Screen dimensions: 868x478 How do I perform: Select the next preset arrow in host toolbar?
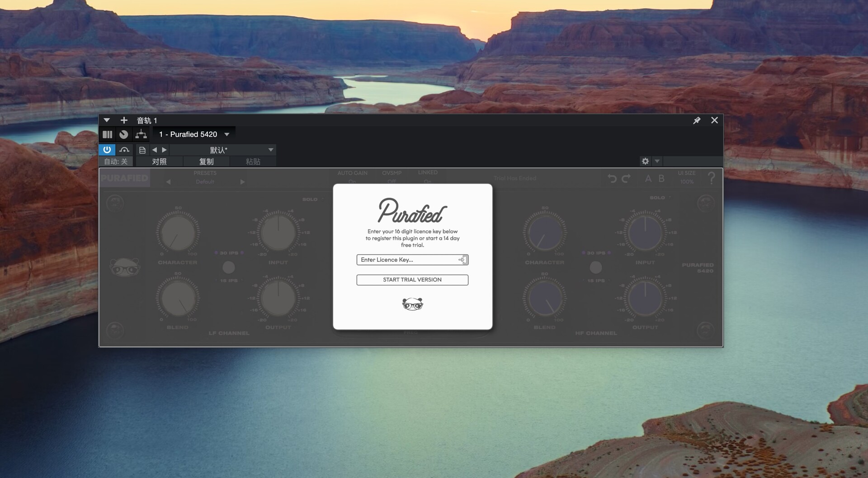click(x=165, y=150)
